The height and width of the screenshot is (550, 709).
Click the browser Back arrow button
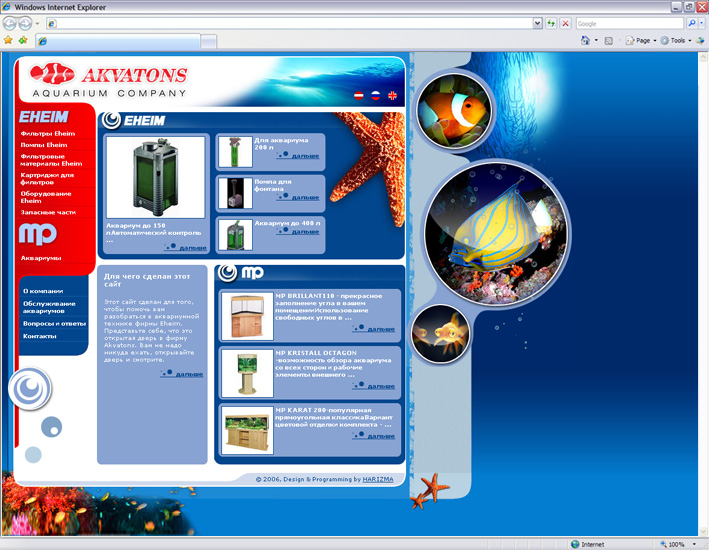click(x=9, y=23)
